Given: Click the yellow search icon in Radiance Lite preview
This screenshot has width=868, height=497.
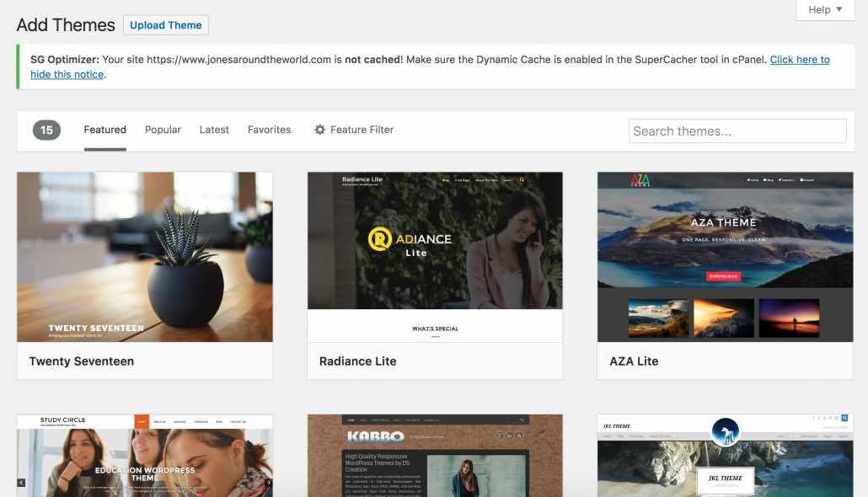Looking at the screenshot, I should coord(522,180).
